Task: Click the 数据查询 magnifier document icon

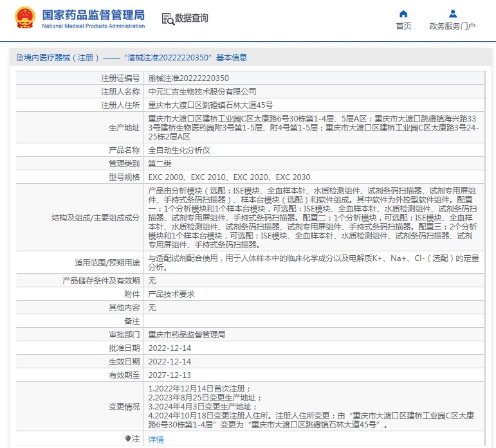Action: click(167, 19)
